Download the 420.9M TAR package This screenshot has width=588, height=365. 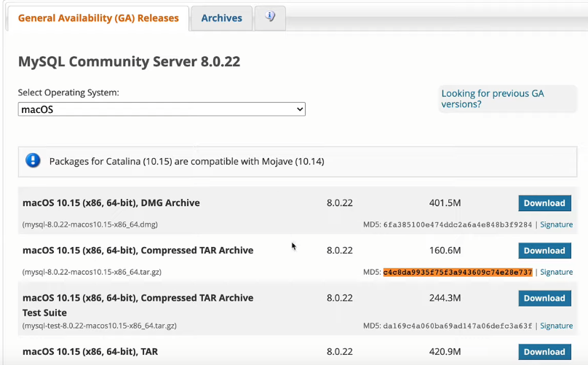(544, 352)
